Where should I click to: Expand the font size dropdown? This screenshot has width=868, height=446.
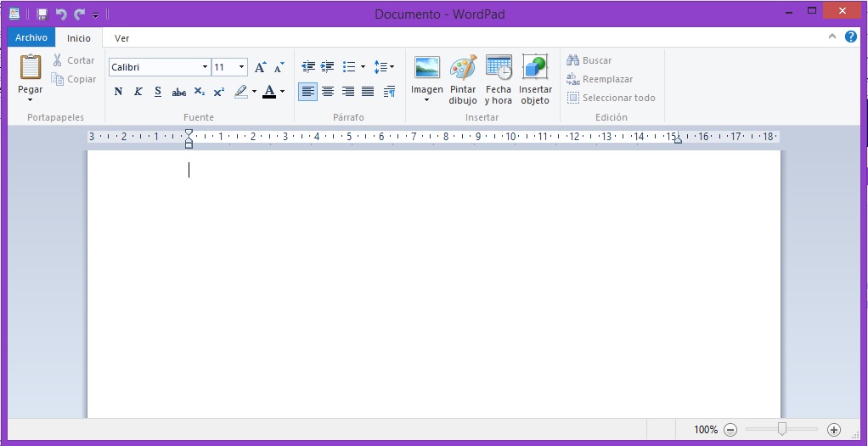[x=242, y=67]
